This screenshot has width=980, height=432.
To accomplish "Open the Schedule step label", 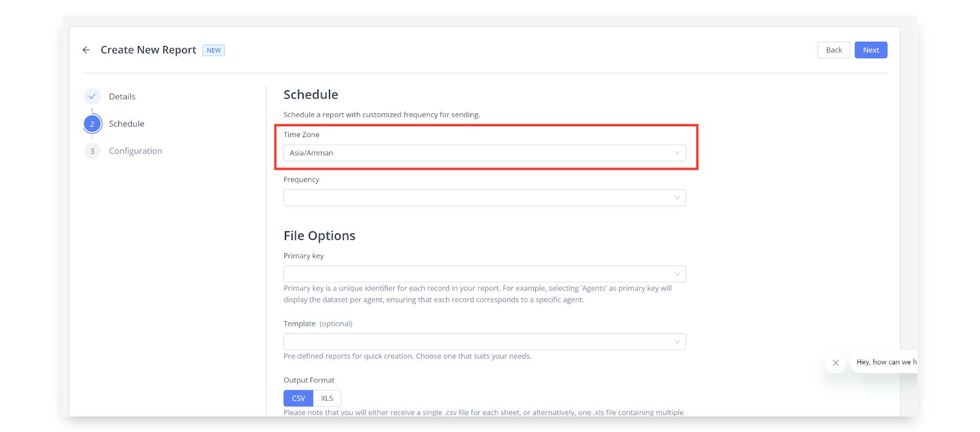I will point(127,124).
